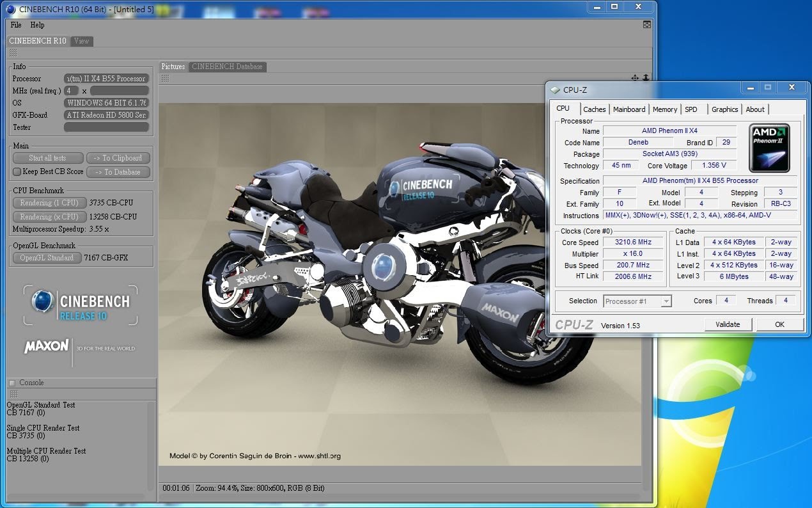The image size is (812, 508).
Task: Click the small square icon beside Console
Action: coord(12,383)
